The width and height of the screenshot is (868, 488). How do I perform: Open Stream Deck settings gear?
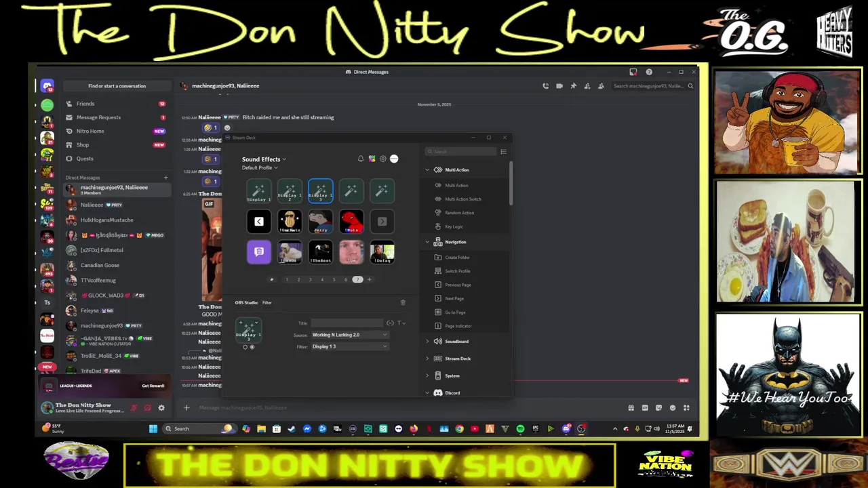point(383,159)
